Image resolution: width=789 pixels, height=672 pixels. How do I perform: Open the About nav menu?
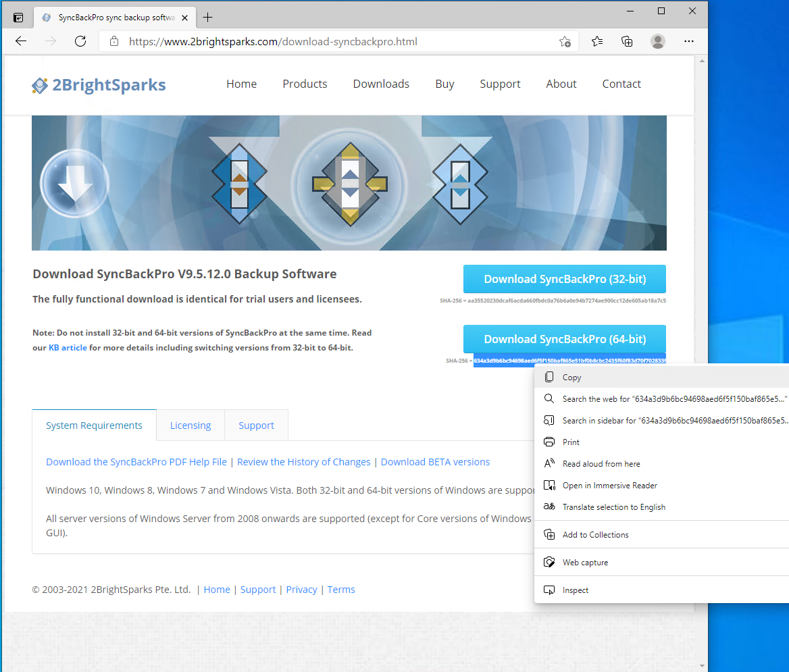point(561,84)
